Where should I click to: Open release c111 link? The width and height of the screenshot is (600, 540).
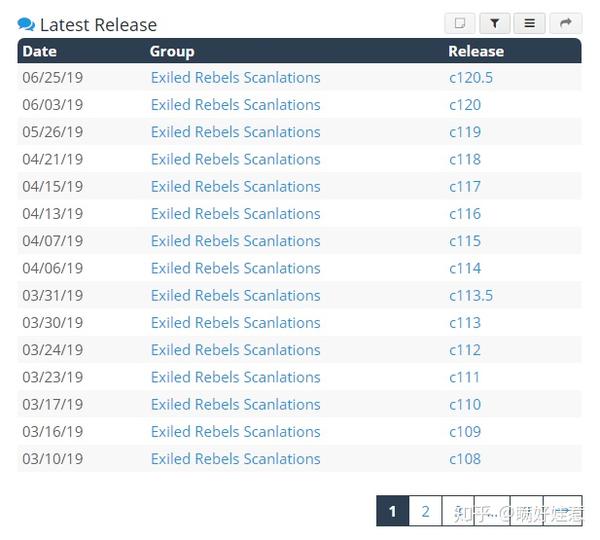coord(465,377)
